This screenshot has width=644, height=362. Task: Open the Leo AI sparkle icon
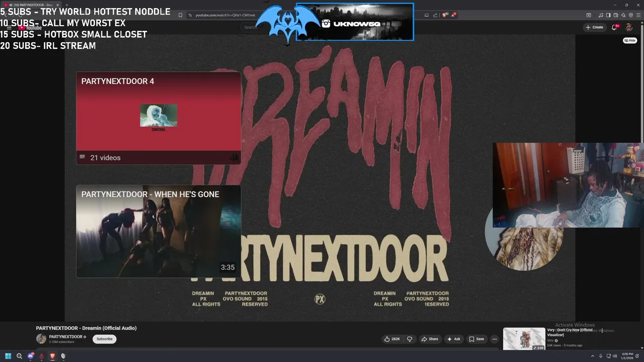(x=623, y=15)
